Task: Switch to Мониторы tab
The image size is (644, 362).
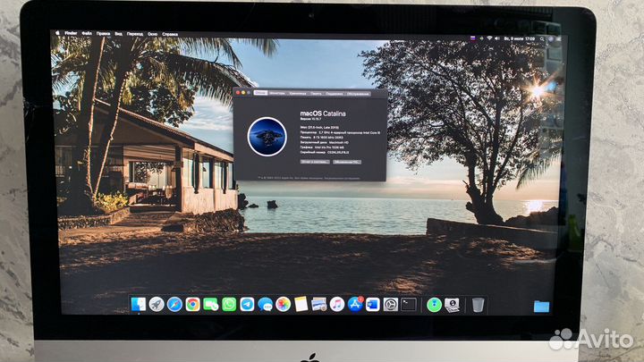Action: (277, 93)
